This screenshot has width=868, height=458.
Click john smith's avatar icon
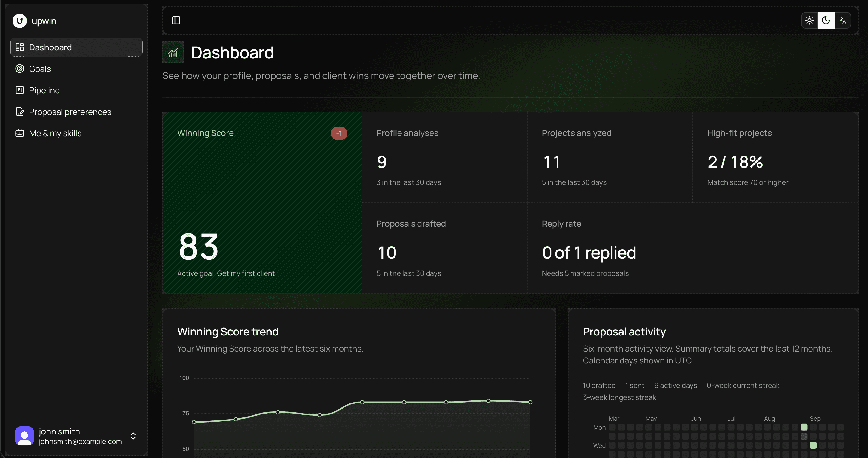pos(24,436)
